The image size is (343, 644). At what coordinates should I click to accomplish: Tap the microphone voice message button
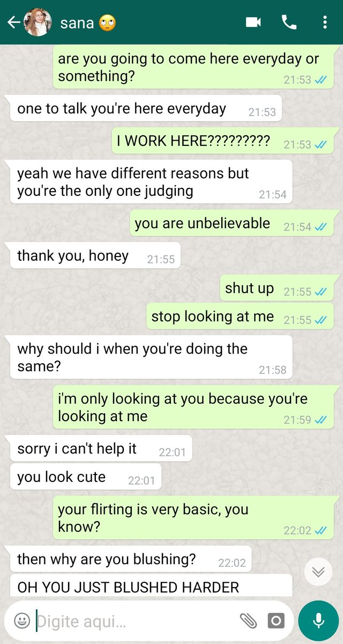point(318,621)
